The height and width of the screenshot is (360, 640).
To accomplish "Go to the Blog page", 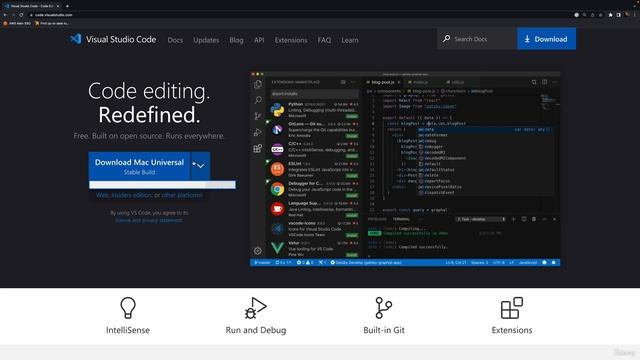I will tap(236, 40).
